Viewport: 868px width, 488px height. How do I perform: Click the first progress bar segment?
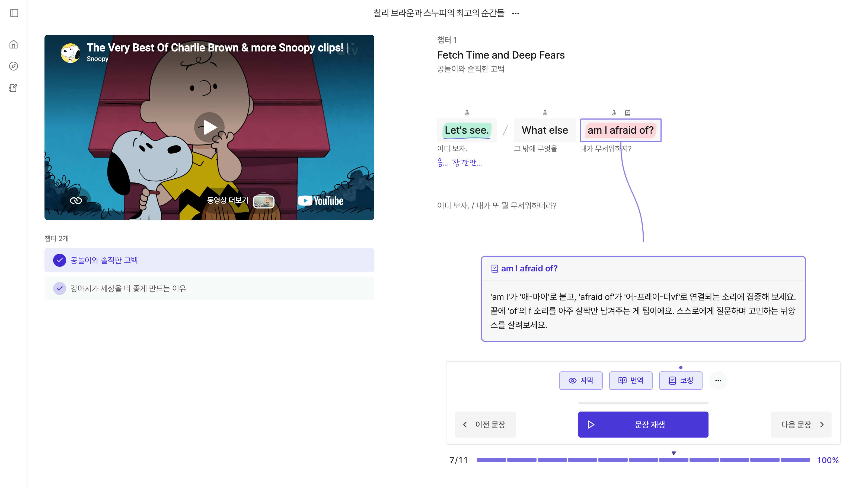(x=491, y=460)
